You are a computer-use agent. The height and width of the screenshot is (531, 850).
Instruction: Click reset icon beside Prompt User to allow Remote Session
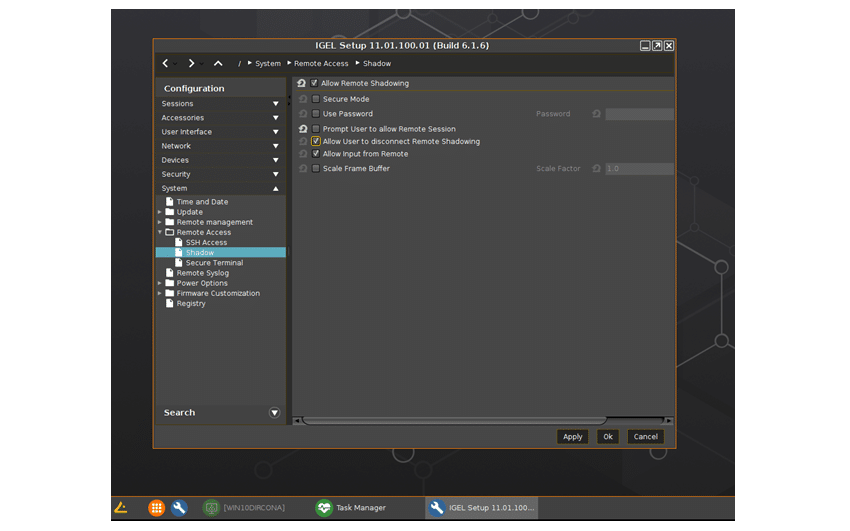pyautogui.click(x=303, y=129)
